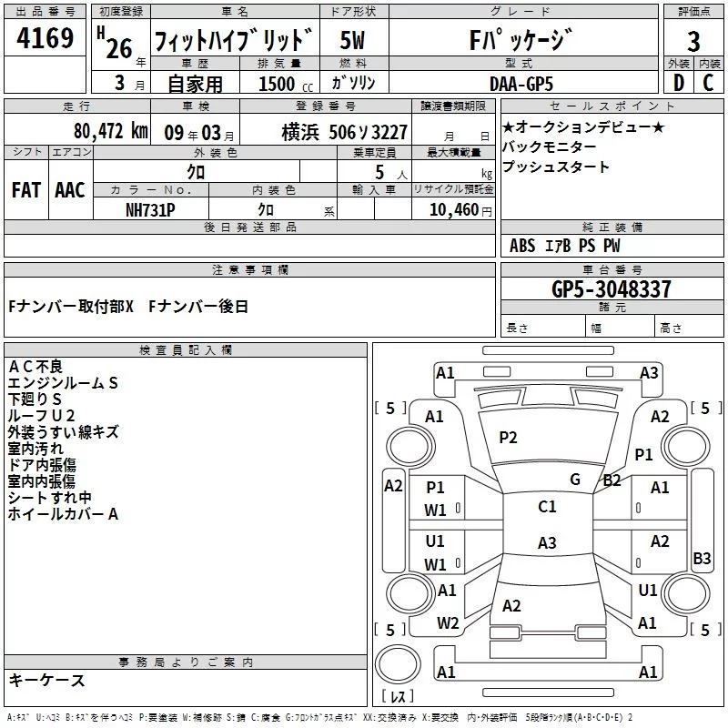Select the AC不良 inspector note
The width and height of the screenshot is (728, 728).
(35, 367)
